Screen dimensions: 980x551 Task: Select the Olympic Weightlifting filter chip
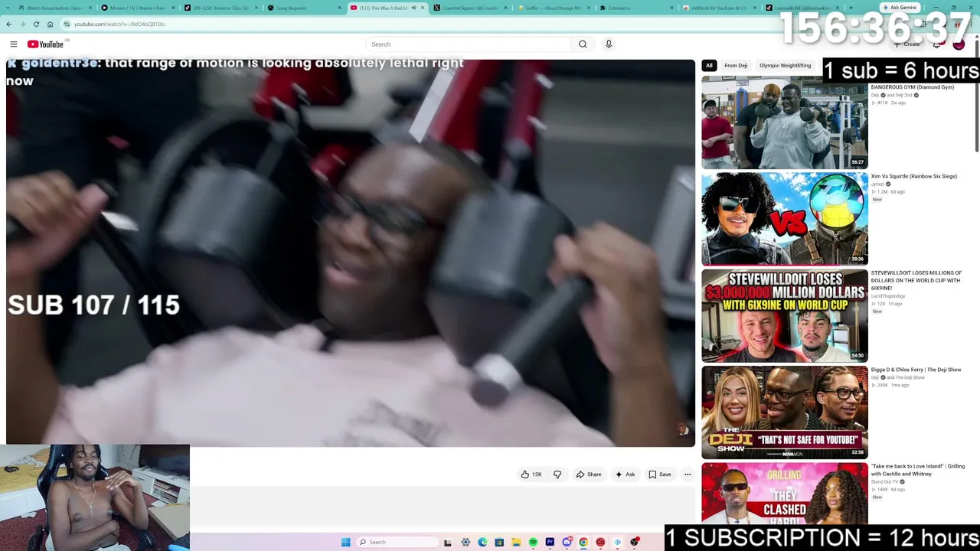(785, 66)
